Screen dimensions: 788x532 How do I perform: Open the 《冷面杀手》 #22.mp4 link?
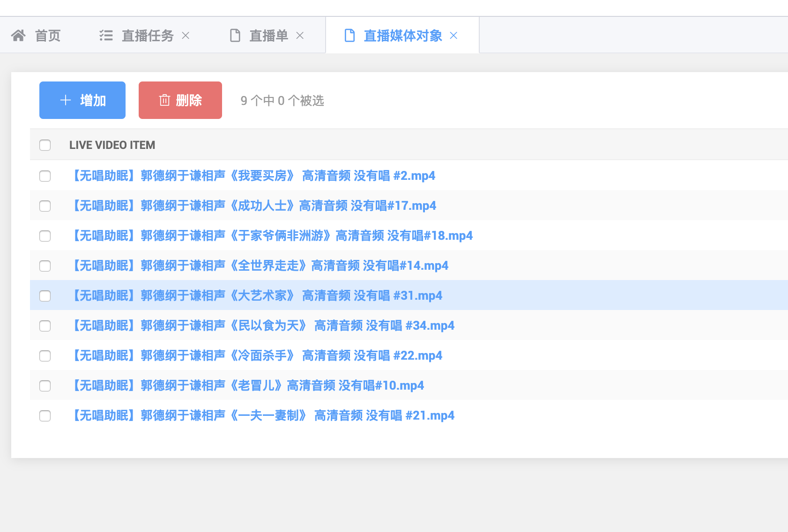[x=256, y=355]
